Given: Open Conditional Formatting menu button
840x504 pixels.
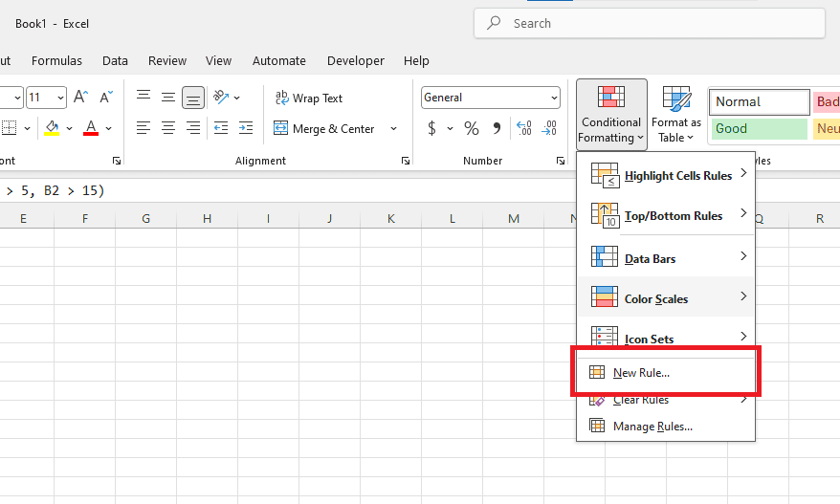Looking at the screenshot, I should pyautogui.click(x=611, y=115).
